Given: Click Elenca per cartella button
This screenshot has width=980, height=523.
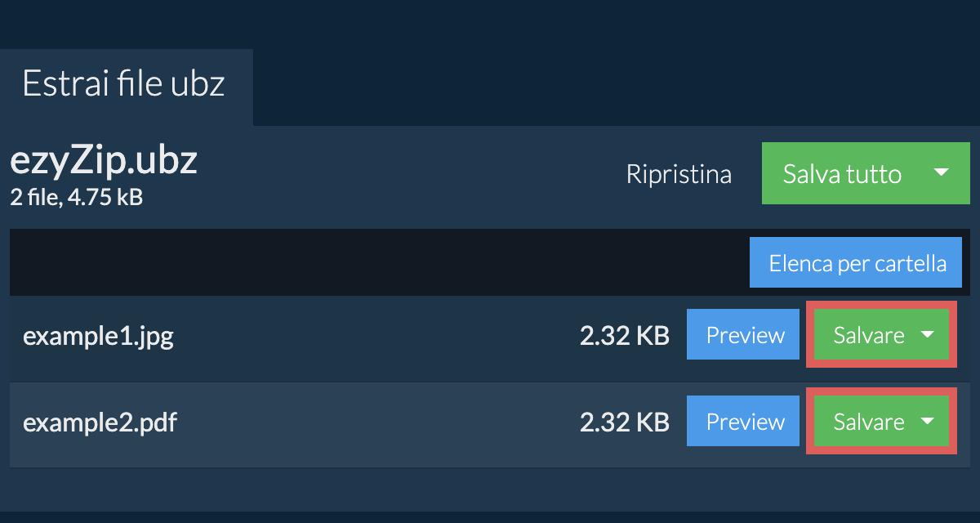Looking at the screenshot, I should (857, 264).
